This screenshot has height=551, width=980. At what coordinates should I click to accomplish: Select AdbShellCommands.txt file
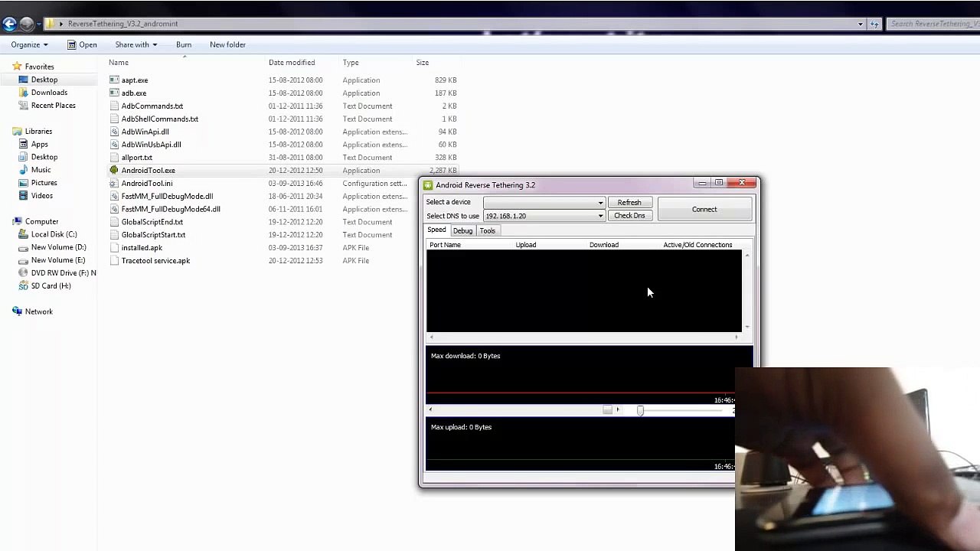(x=159, y=119)
